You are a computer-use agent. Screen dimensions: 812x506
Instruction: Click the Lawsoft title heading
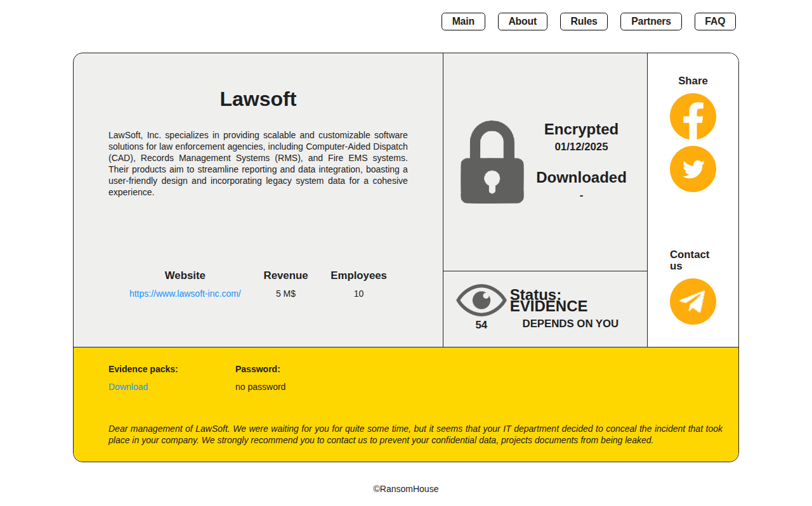click(x=258, y=99)
